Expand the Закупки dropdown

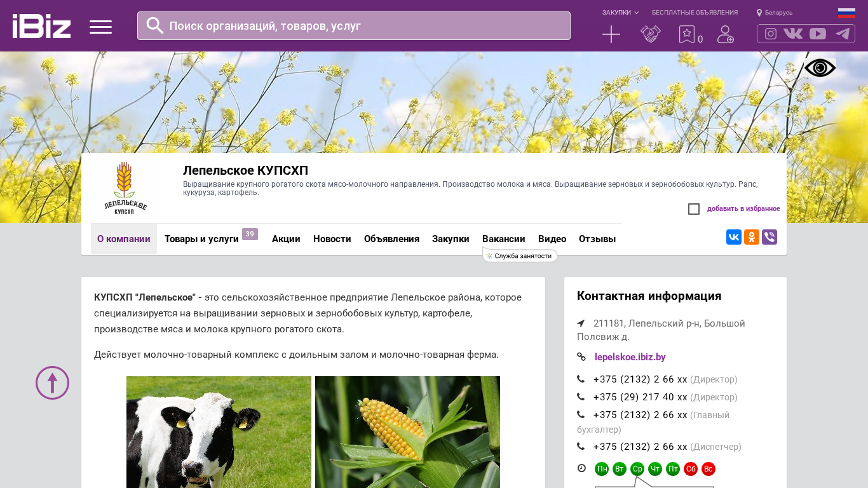(x=620, y=13)
